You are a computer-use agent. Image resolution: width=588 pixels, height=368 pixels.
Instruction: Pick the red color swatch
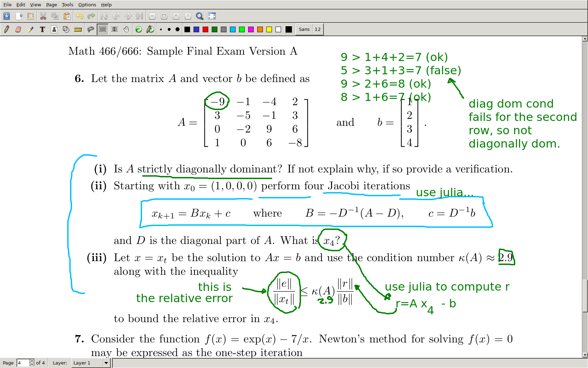[x=205, y=29]
